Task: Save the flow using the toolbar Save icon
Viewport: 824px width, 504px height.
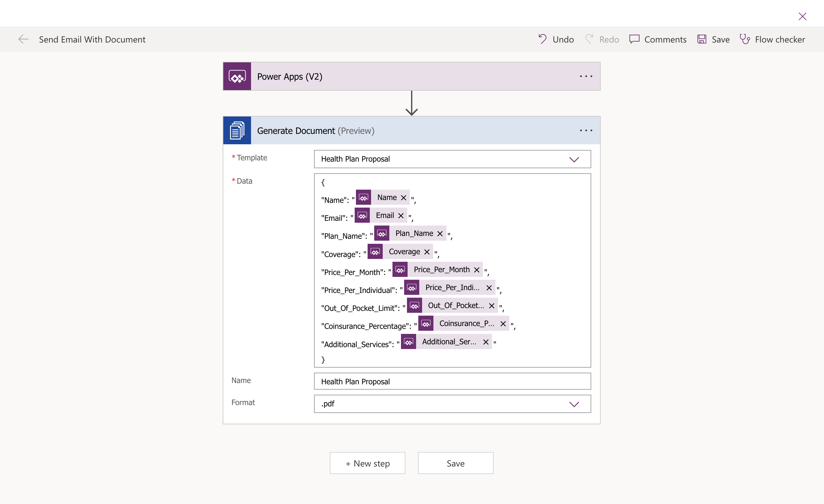Action: (701, 39)
